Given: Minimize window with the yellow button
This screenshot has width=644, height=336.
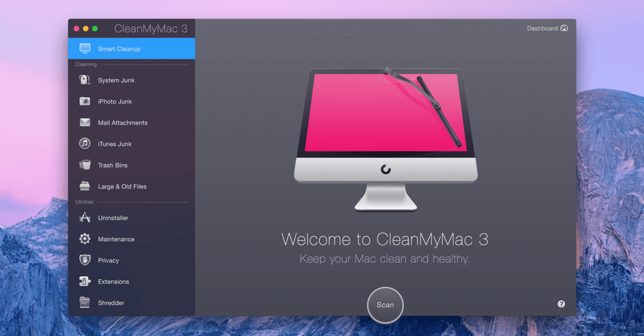Looking at the screenshot, I should point(86,29).
